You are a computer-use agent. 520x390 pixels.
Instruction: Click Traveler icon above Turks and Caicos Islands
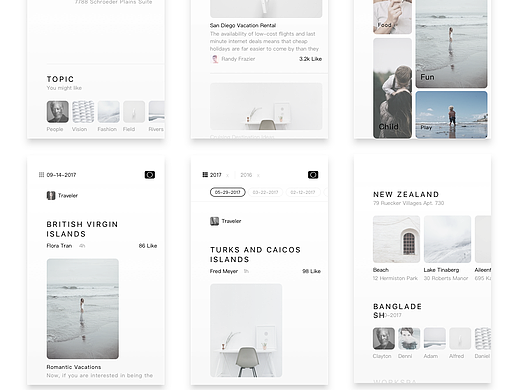(214, 221)
